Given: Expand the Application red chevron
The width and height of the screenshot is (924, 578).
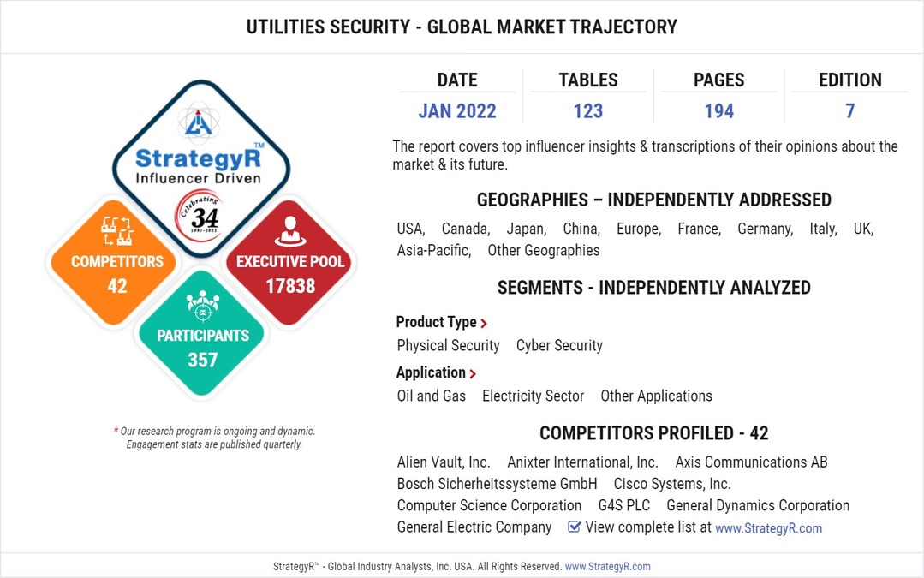Looking at the screenshot, I should pyautogui.click(x=473, y=373).
